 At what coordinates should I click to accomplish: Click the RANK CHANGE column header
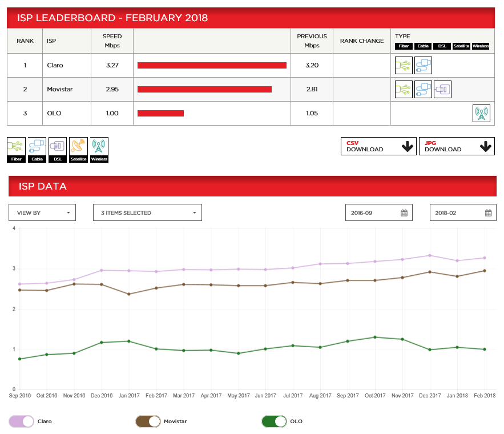tap(362, 41)
